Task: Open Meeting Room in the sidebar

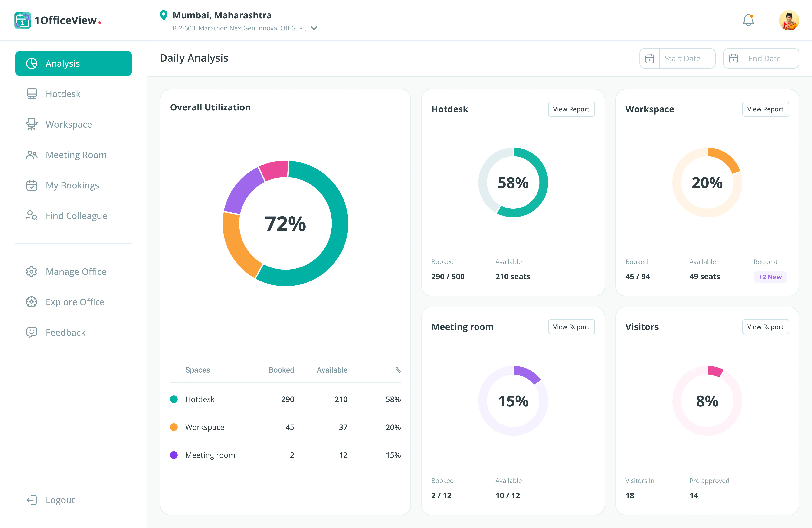Action: pyautogui.click(x=66, y=155)
